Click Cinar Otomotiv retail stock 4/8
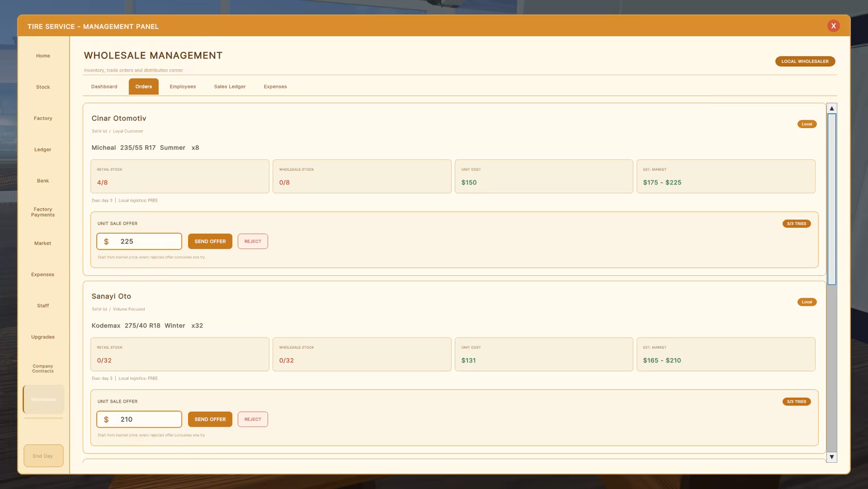Screen dimensions: 868x489 click(180, 176)
